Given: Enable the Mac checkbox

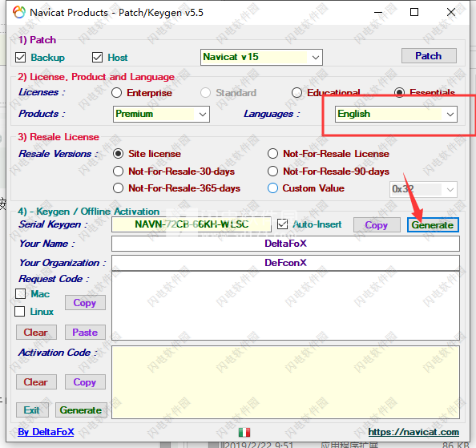Looking at the screenshot, I should tap(20, 293).
